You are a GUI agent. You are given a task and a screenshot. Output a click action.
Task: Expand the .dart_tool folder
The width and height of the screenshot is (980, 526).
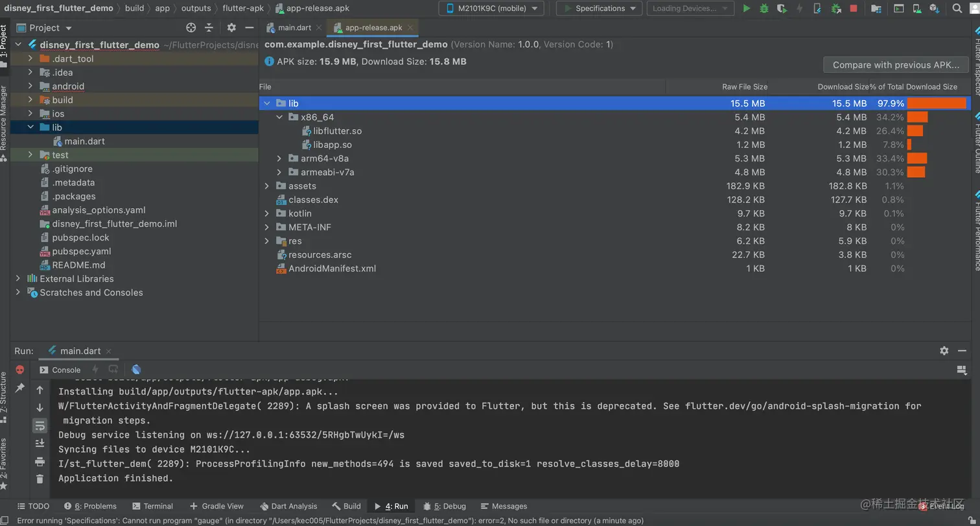pyautogui.click(x=30, y=58)
